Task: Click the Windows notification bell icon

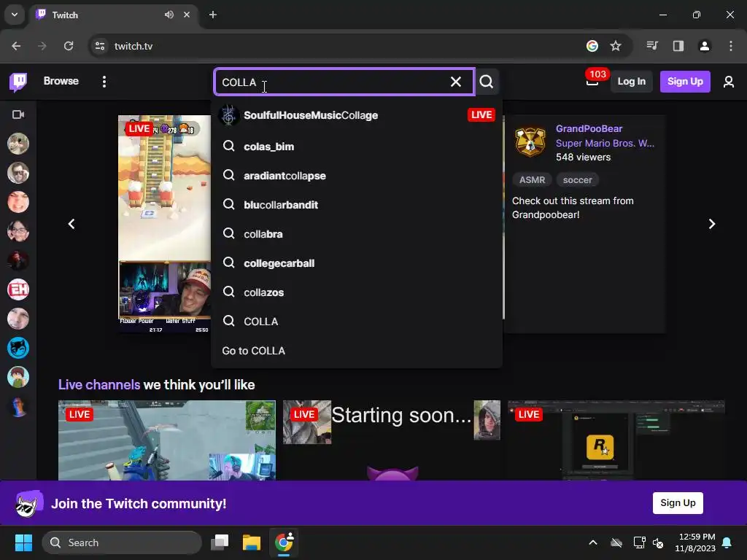Action: pos(727,542)
